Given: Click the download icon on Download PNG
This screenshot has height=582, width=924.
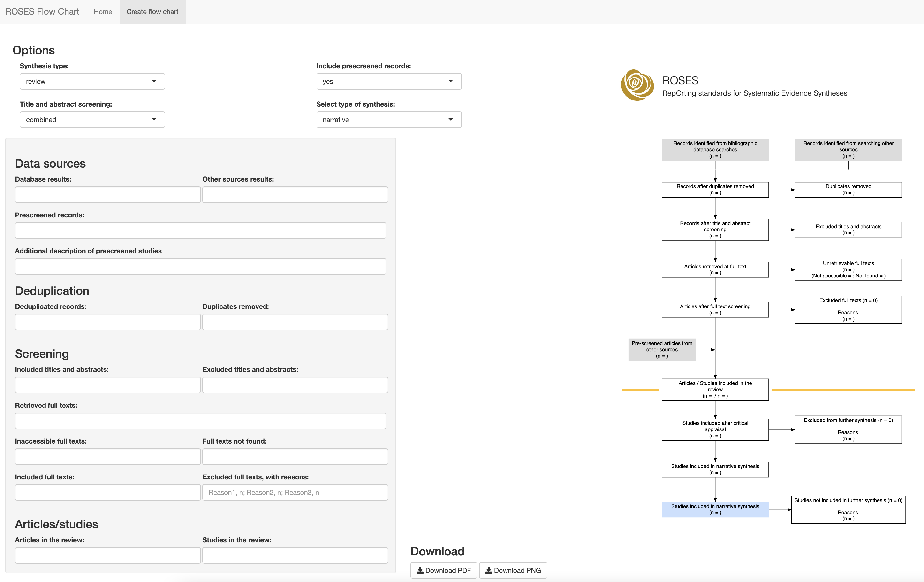Looking at the screenshot, I should (488, 570).
